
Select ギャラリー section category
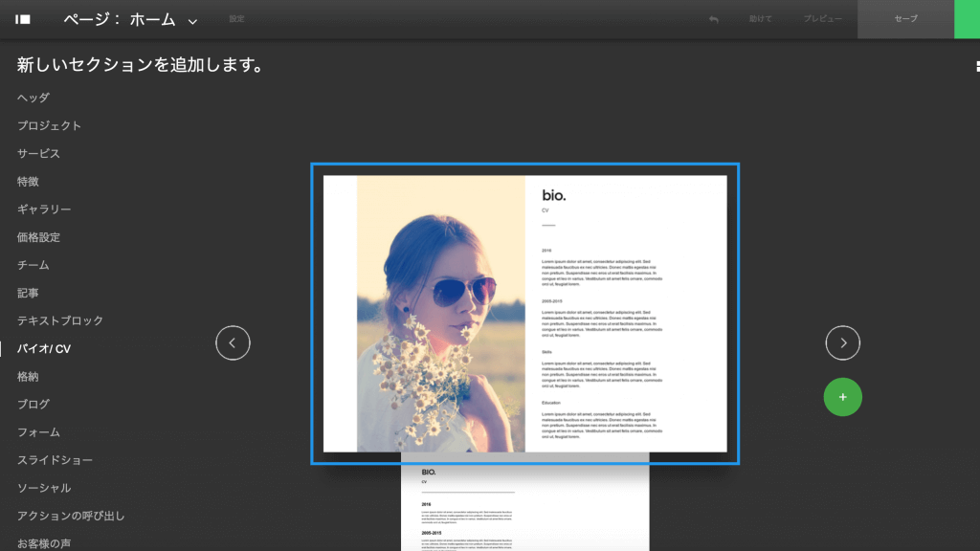pos(44,209)
